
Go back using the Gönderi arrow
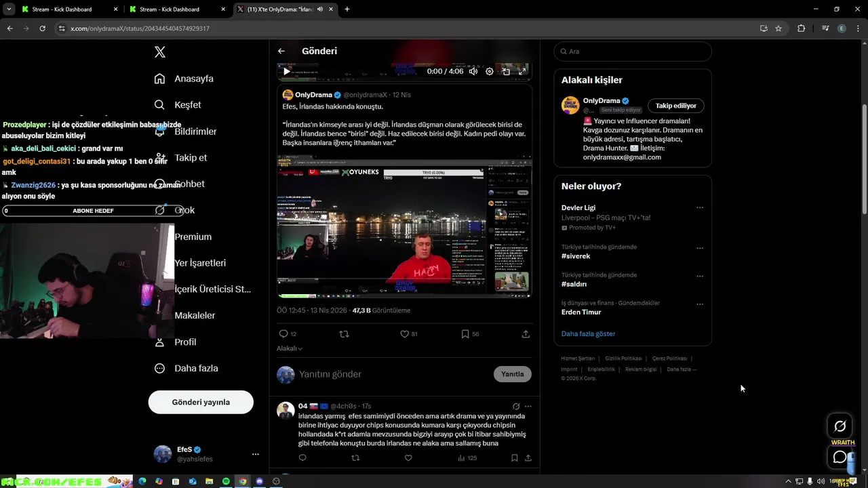[x=281, y=51]
